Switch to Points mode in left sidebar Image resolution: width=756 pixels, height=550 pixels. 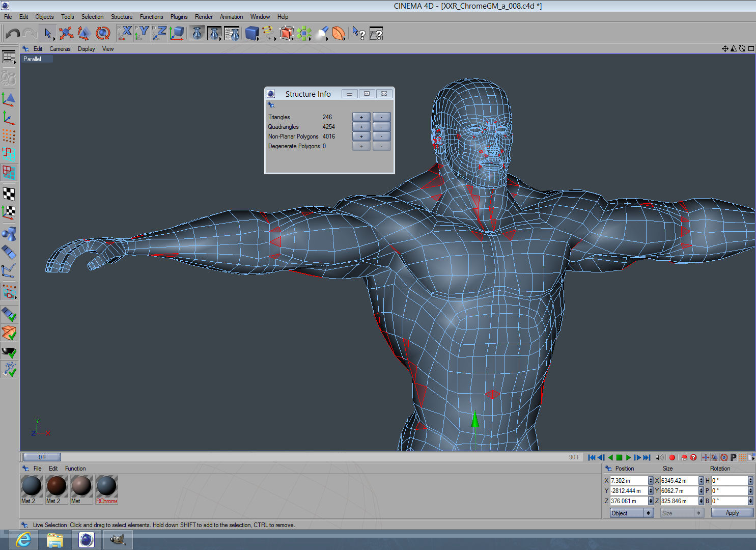point(9,135)
